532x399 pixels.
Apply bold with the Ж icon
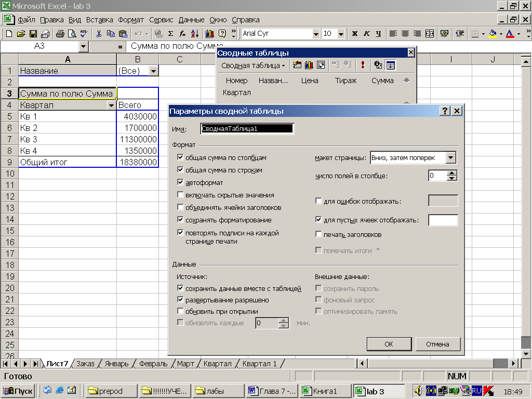[x=354, y=34]
